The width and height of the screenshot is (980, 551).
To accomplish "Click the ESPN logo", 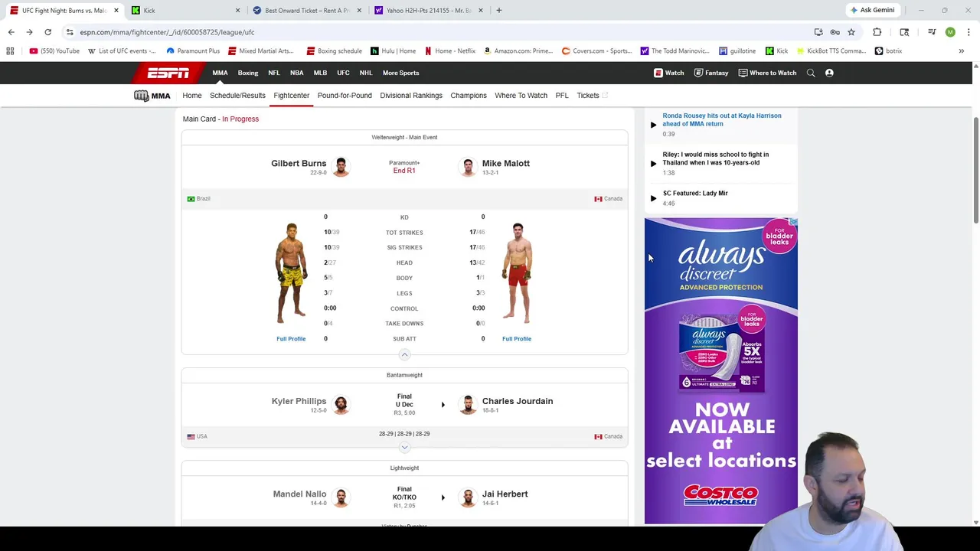I will click(x=168, y=73).
